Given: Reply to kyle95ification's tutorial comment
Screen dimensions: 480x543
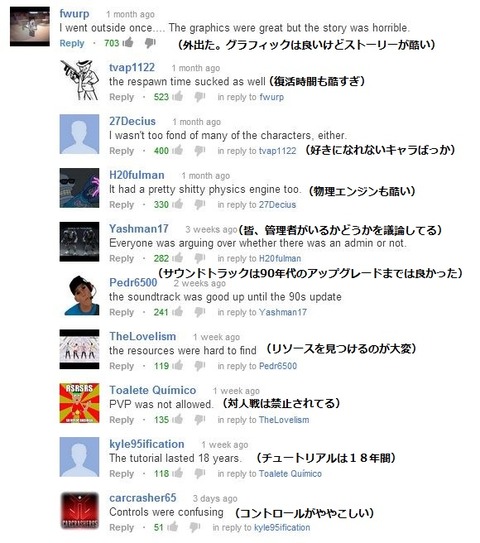Looking at the screenshot, I should 122,473.
